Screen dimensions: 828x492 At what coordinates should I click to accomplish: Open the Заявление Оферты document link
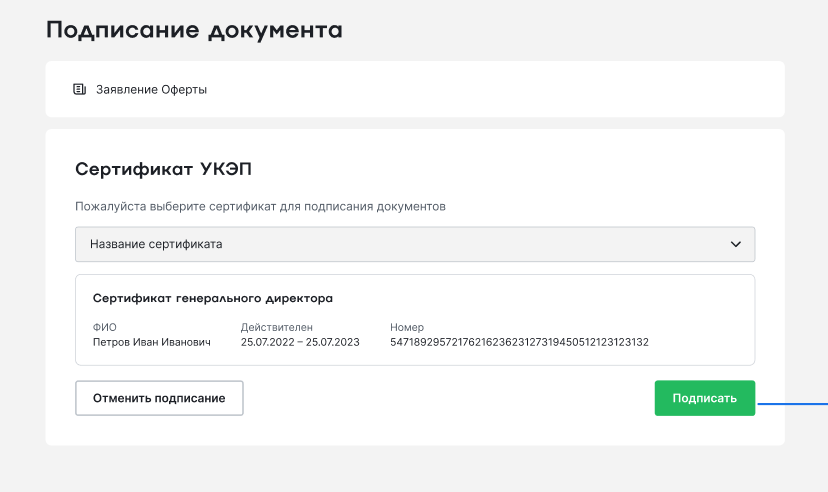click(151, 90)
